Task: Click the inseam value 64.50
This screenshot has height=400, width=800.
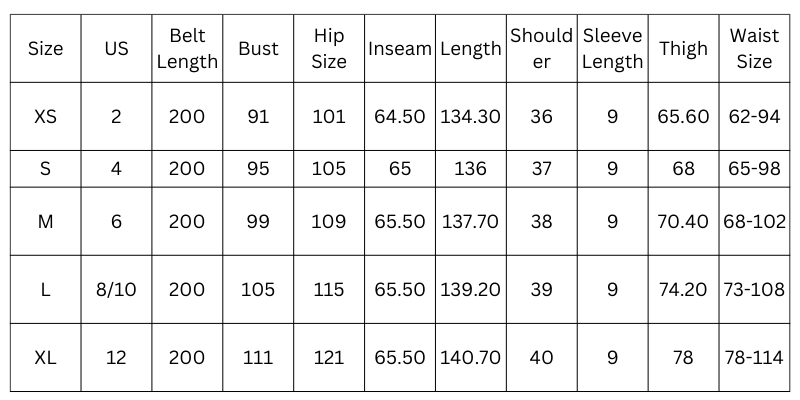Action: [399, 117]
